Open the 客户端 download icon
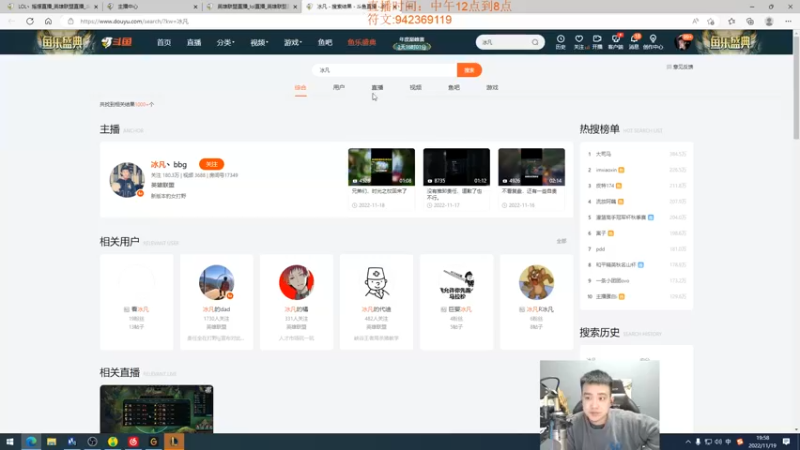The width and height of the screenshot is (800, 450). [x=615, y=42]
